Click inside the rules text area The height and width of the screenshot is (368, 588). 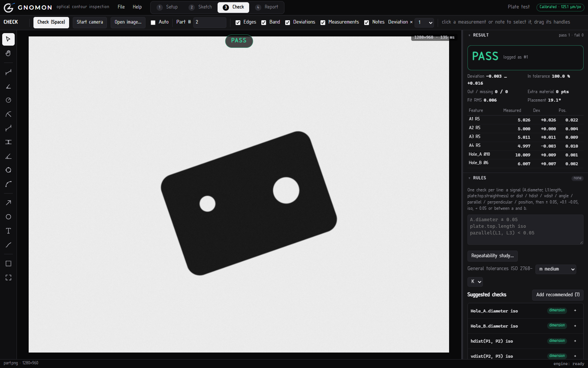pos(525,230)
